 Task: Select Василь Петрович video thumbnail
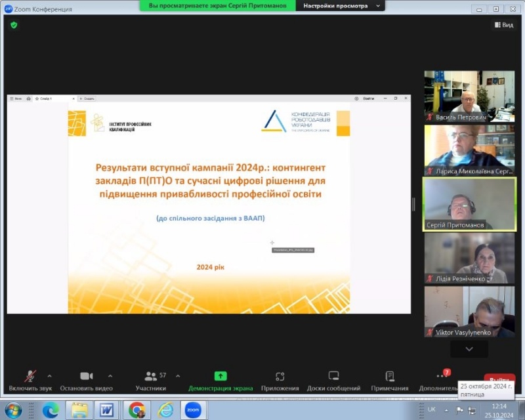469,96
